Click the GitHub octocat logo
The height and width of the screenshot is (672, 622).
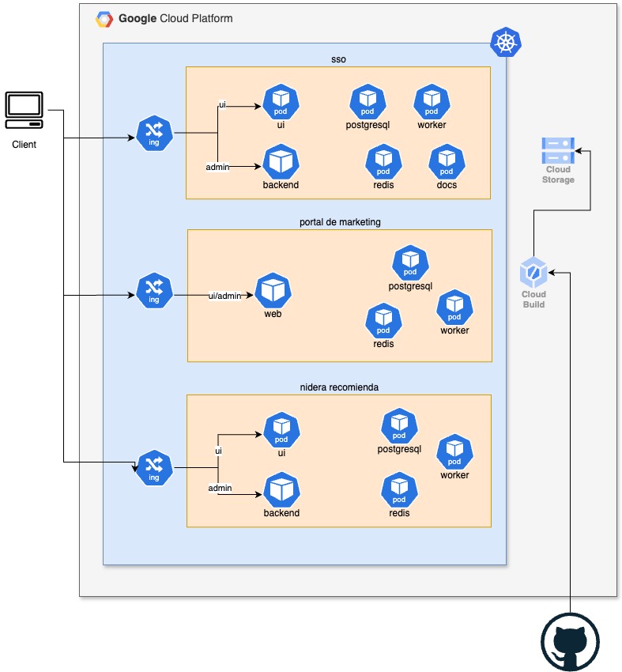click(570, 642)
